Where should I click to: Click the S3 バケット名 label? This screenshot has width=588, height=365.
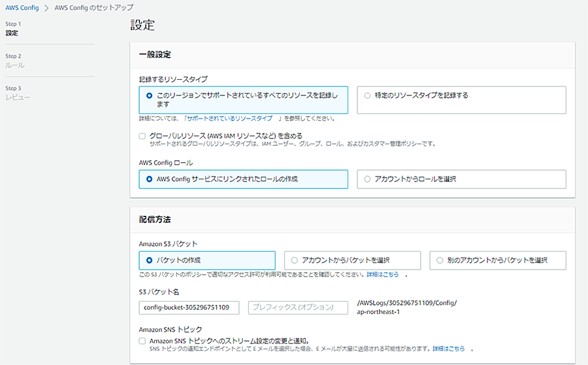(159, 292)
